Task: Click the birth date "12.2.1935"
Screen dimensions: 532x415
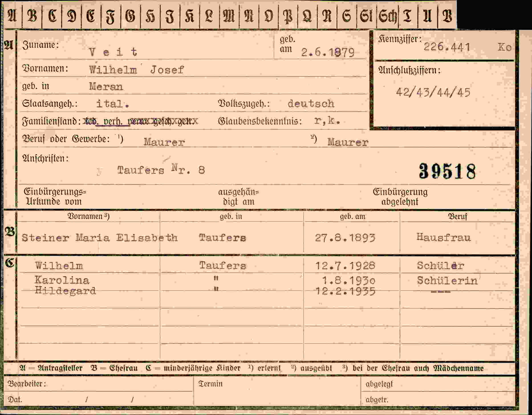Action: tap(345, 291)
